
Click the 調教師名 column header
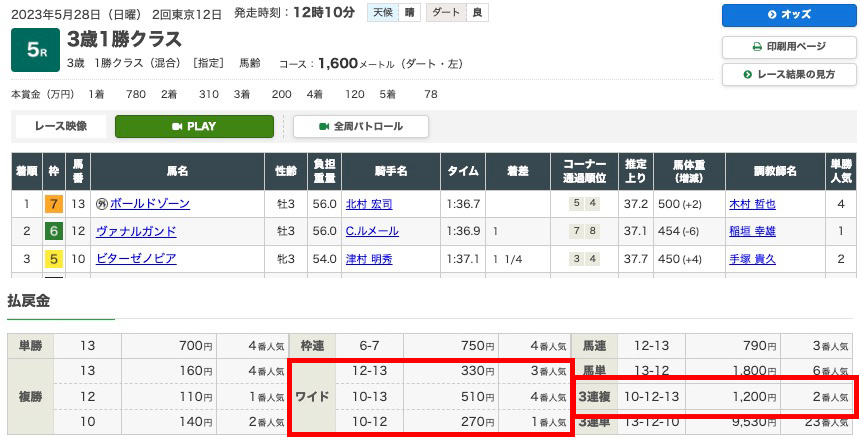click(775, 171)
